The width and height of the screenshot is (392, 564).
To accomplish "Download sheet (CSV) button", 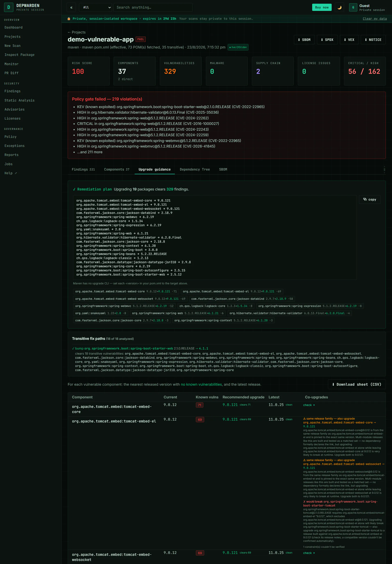I will click(357, 384).
